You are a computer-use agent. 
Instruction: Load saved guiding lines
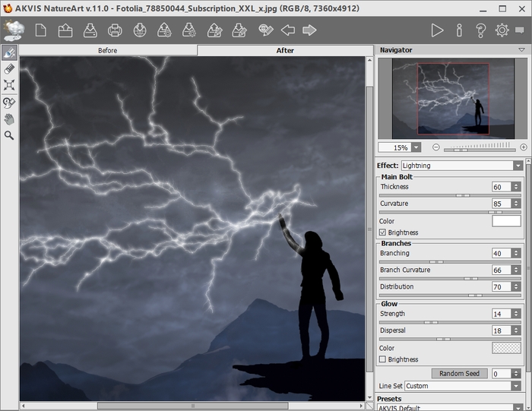click(214, 30)
